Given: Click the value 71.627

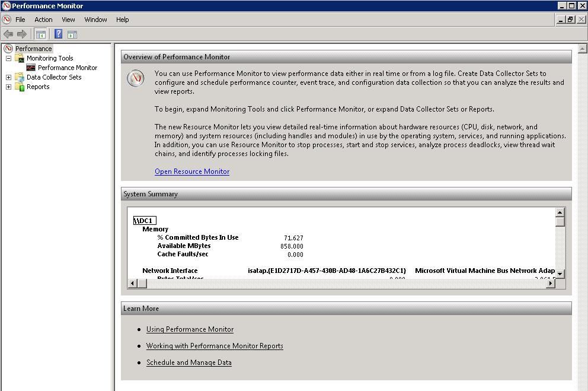Looking at the screenshot, I should coord(293,238).
